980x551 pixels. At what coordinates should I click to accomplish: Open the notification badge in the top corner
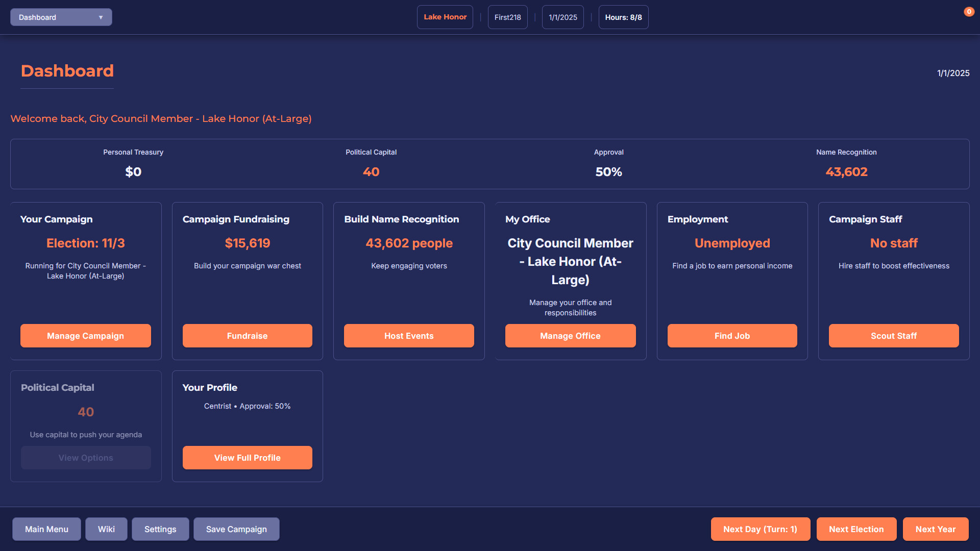pos(969,11)
